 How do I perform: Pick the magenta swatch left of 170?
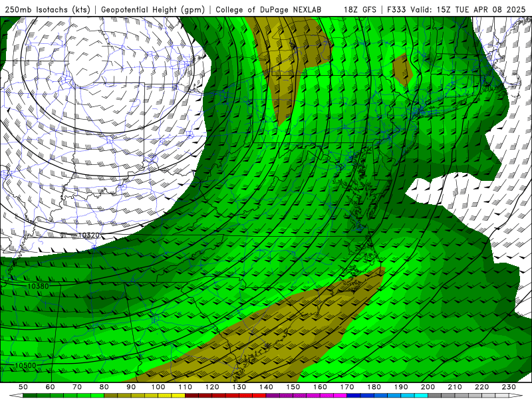[x=340, y=395]
